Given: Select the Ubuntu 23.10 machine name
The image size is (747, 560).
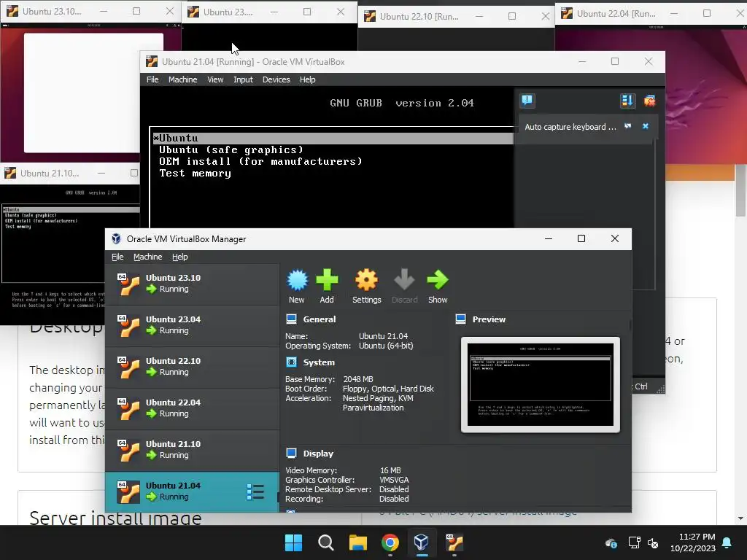Looking at the screenshot, I should point(173,278).
